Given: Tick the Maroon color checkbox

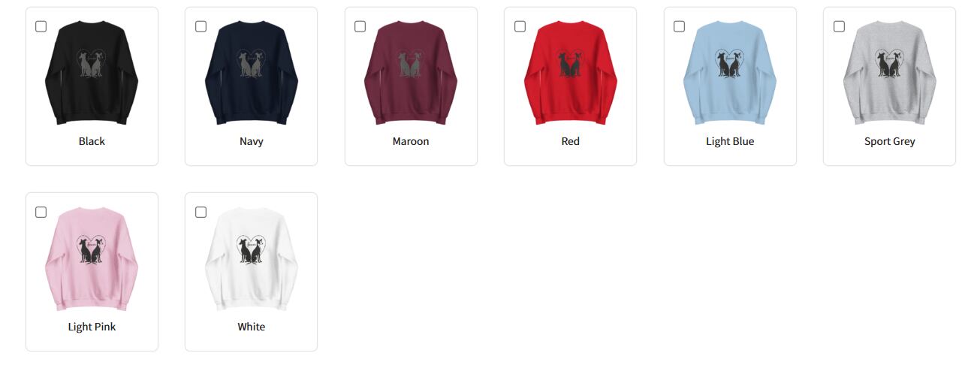Looking at the screenshot, I should 360,26.
